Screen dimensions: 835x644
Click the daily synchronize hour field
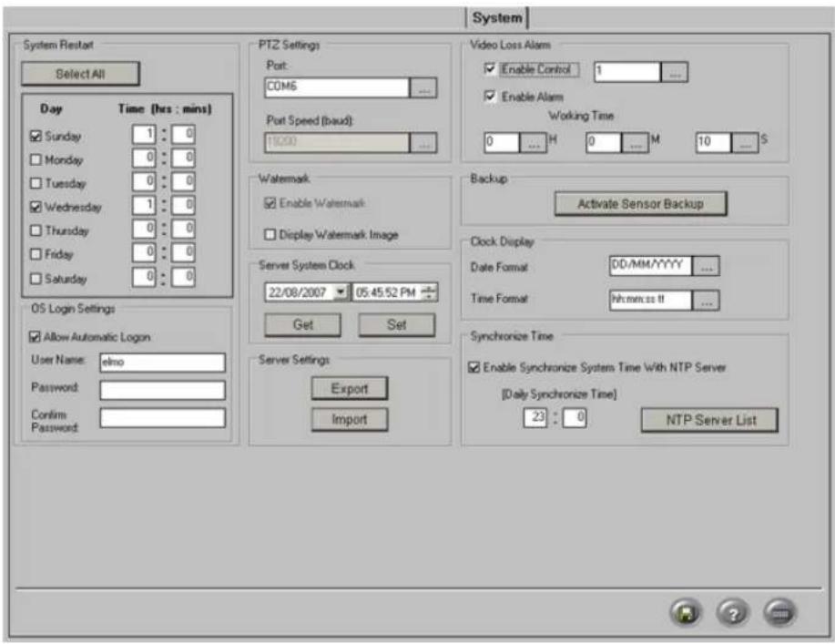click(535, 417)
